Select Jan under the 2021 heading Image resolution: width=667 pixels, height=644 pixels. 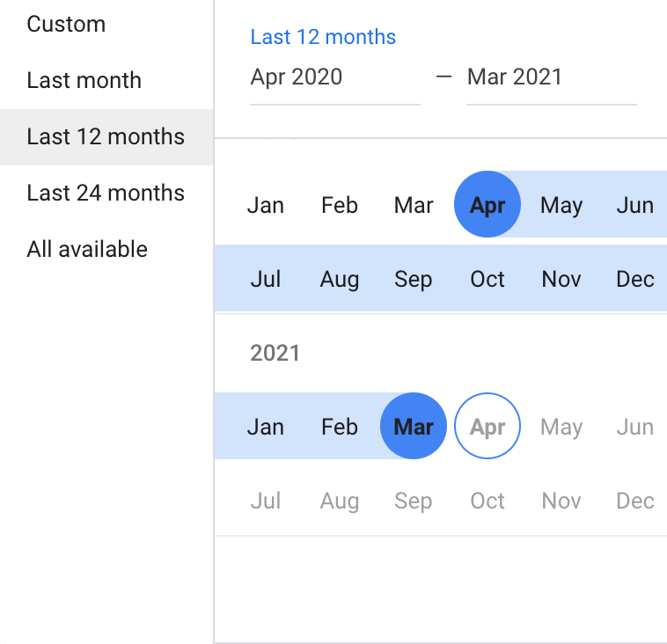coord(265,427)
